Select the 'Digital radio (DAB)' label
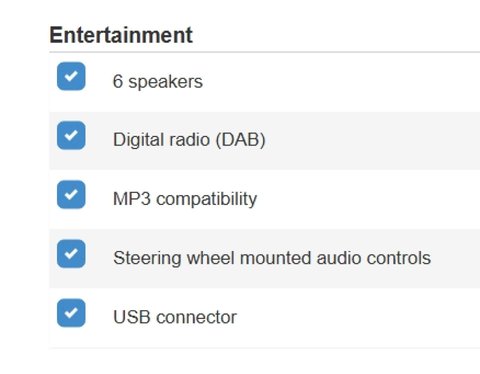This screenshot has height=374, width=480. point(189,139)
